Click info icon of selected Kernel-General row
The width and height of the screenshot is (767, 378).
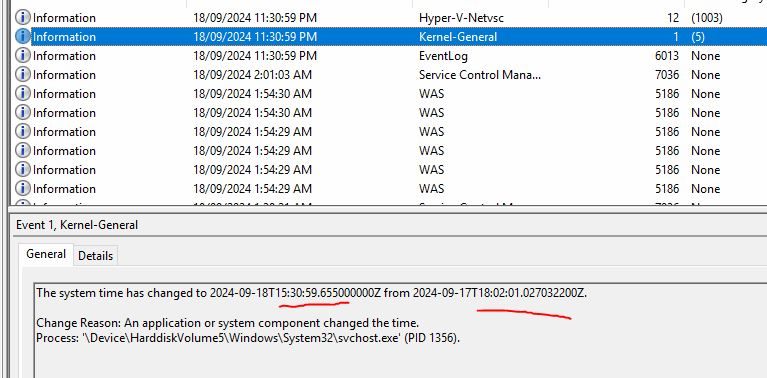point(23,37)
